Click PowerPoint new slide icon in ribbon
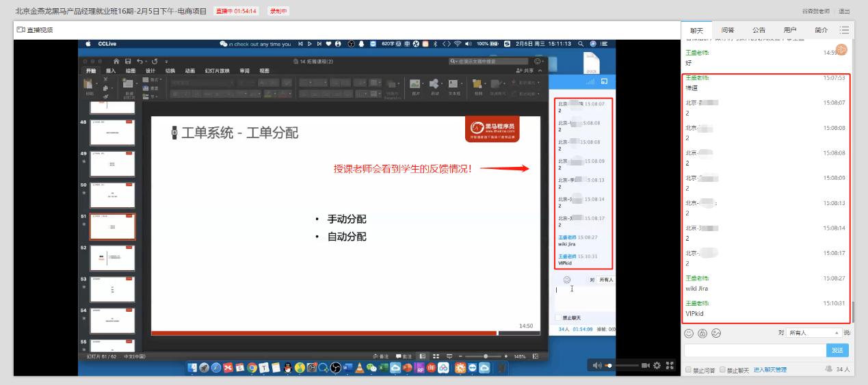 click(128, 83)
